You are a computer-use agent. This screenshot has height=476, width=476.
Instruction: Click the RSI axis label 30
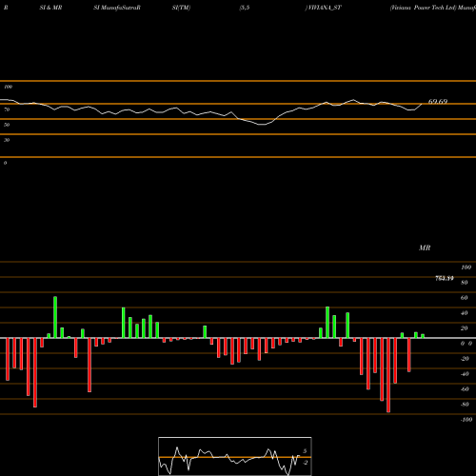tap(7, 140)
